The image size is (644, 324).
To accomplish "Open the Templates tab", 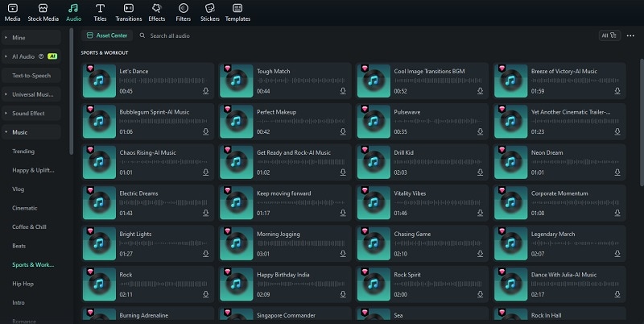I will [x=237, y=12].
